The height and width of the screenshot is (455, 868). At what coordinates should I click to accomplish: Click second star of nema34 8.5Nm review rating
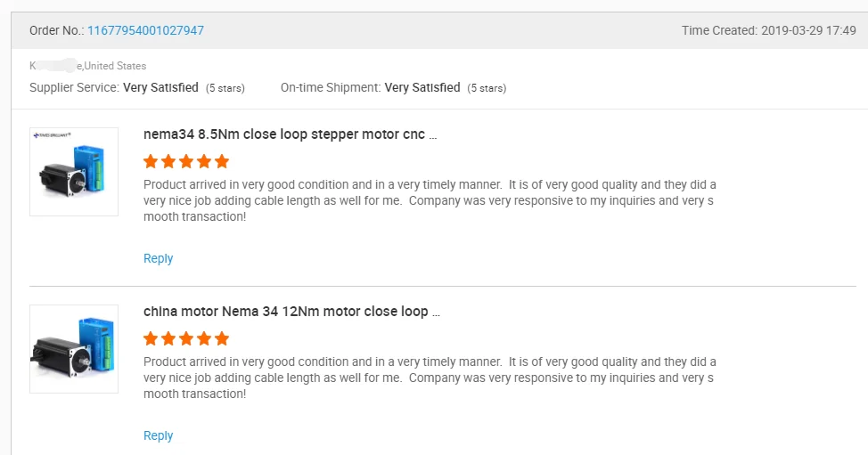point(168,161)
